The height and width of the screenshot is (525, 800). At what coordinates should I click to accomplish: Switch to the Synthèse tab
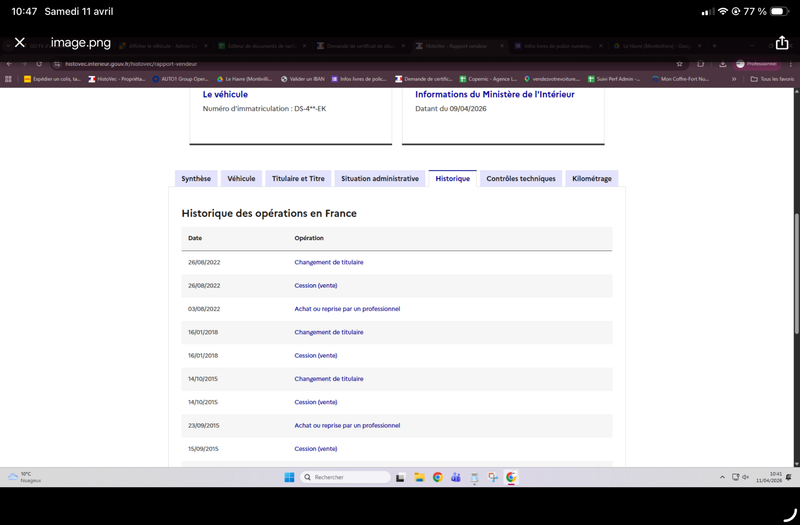(x=196, y=179)
